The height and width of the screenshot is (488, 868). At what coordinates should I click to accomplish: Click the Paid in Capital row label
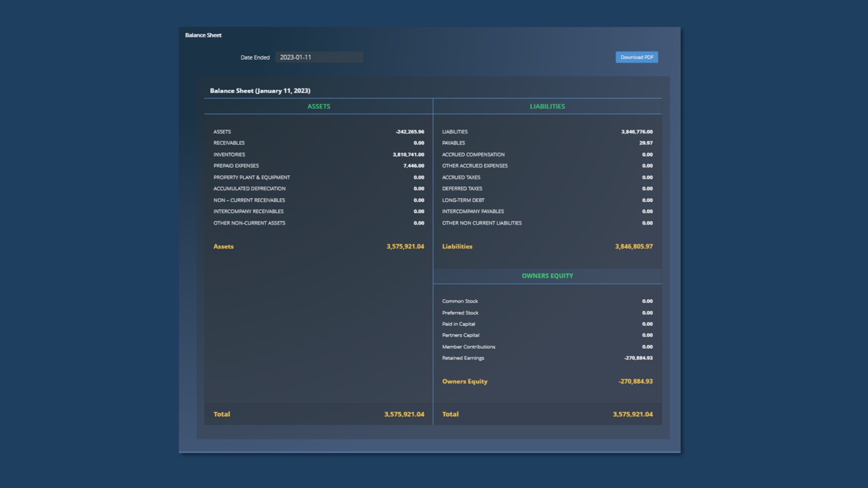point(458,324)
